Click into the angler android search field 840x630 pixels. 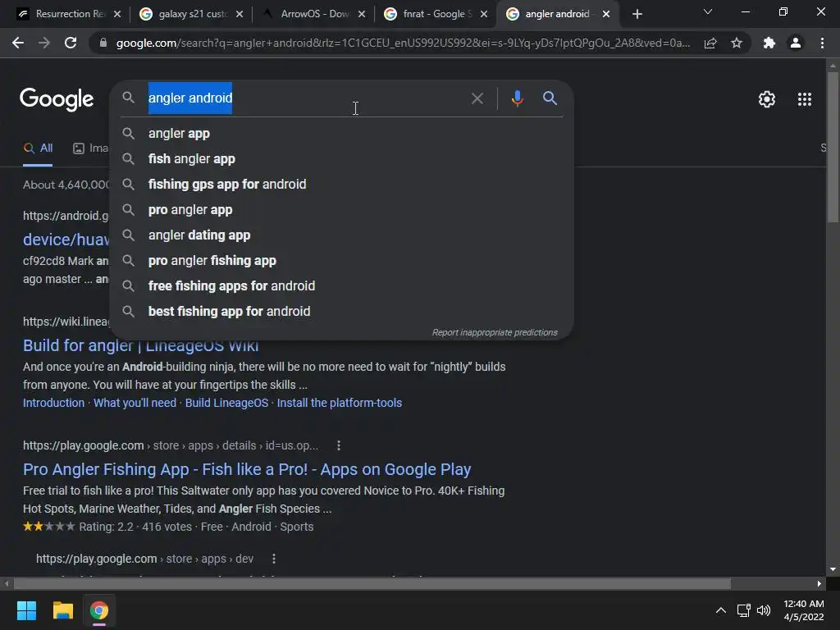(x=305, y=98)
